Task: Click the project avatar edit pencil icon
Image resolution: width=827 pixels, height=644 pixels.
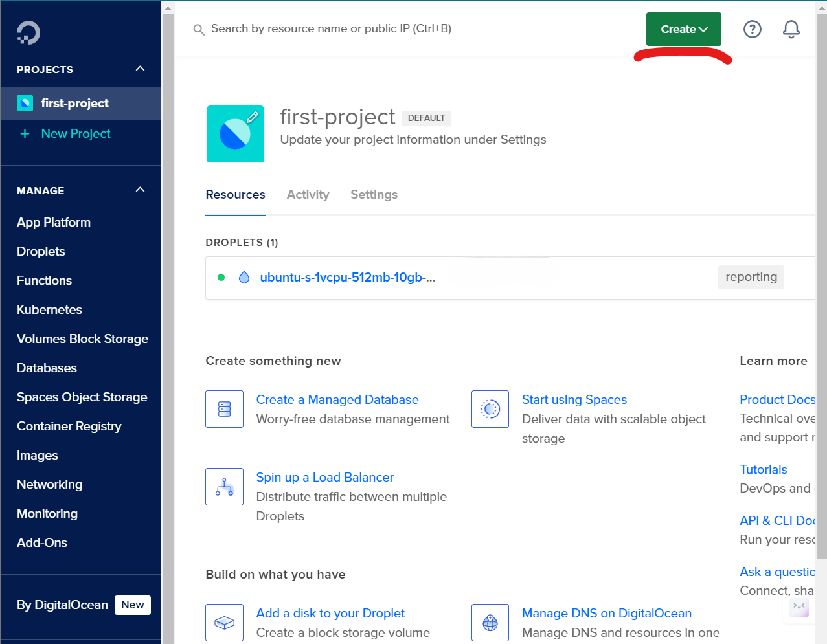Action: [x=253, y=117]
